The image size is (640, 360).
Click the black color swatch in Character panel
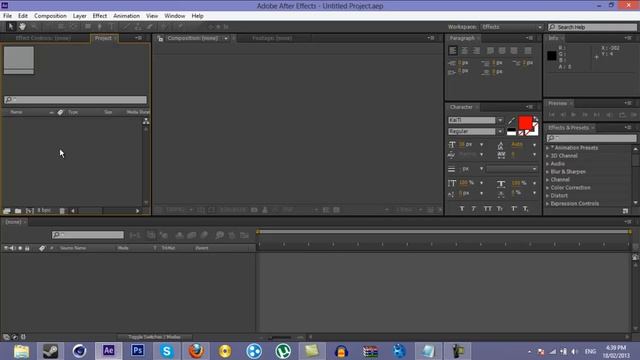click(511, 130)
